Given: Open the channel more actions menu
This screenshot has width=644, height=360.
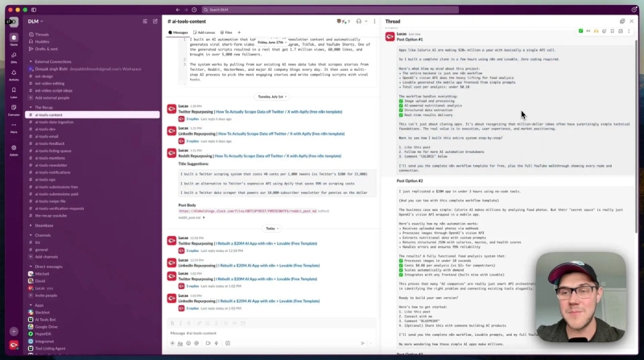Looking at the screenshot, I should (x=374, y=22).
